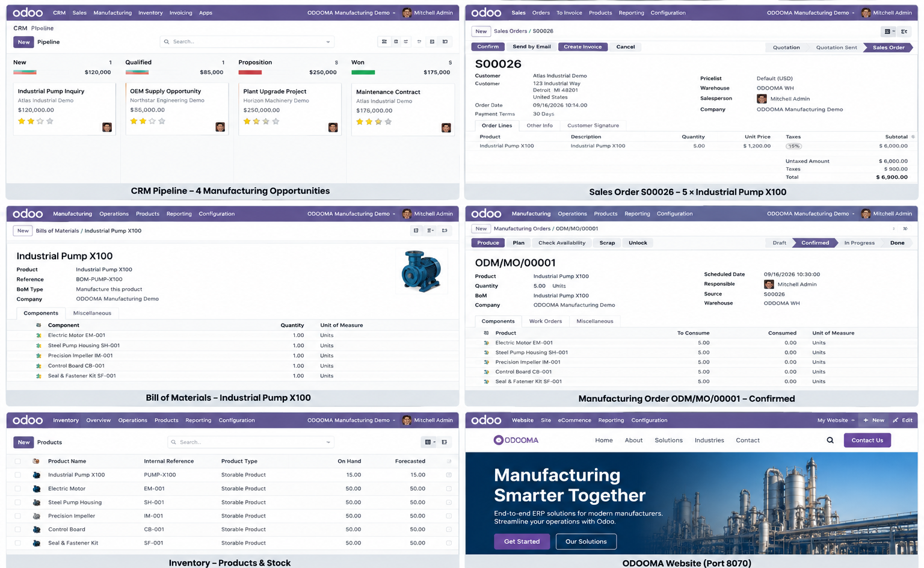Click Electric Motor EM-001 icon in Bill of Materials
This screenshot has width=924, height=568.
38,335
